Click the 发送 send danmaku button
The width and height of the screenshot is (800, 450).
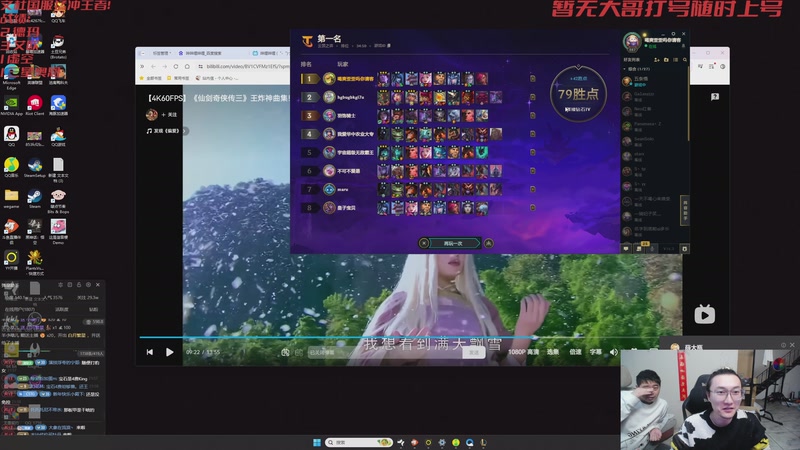(474, 352)
